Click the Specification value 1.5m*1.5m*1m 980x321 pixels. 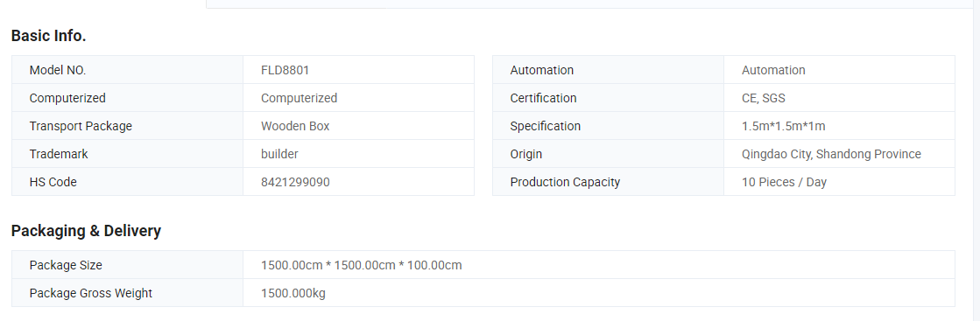783,126
